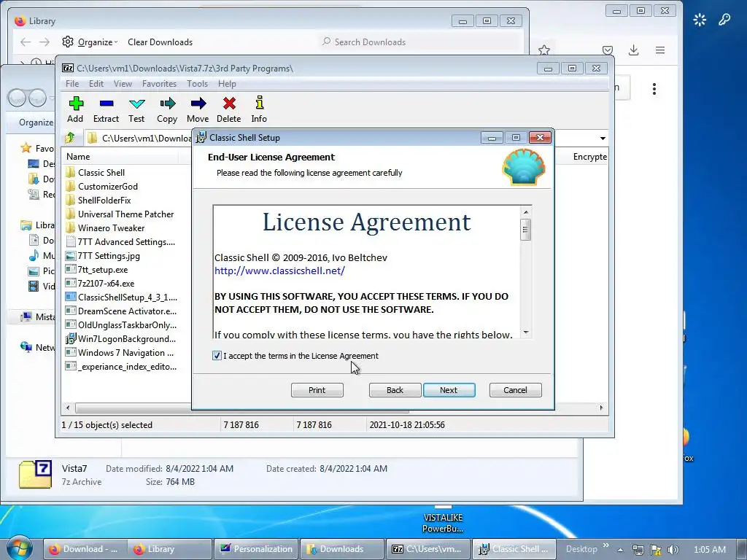
Task: Click the 7-Zip horizontal scrollbar right arrow
Action: (601, 408)
